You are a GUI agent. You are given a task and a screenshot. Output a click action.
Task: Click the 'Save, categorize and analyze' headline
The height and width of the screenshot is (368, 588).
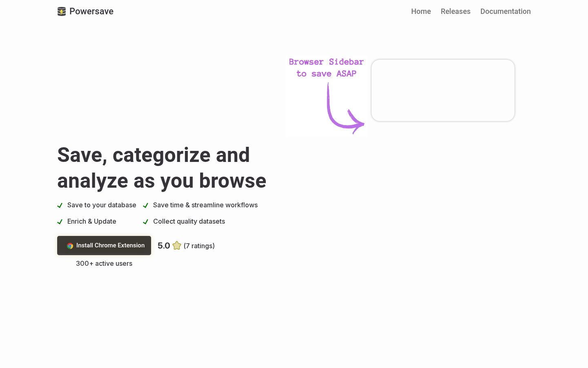(162, 168)
